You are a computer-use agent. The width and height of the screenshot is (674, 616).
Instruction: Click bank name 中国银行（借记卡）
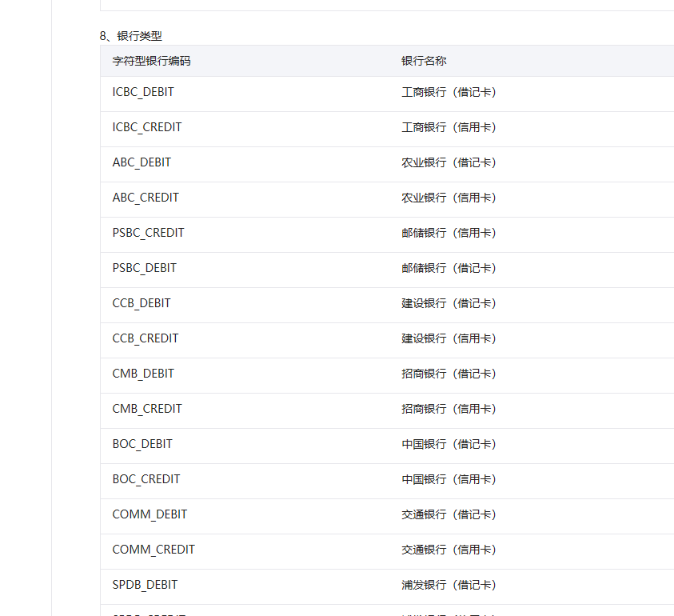[449, 444]
